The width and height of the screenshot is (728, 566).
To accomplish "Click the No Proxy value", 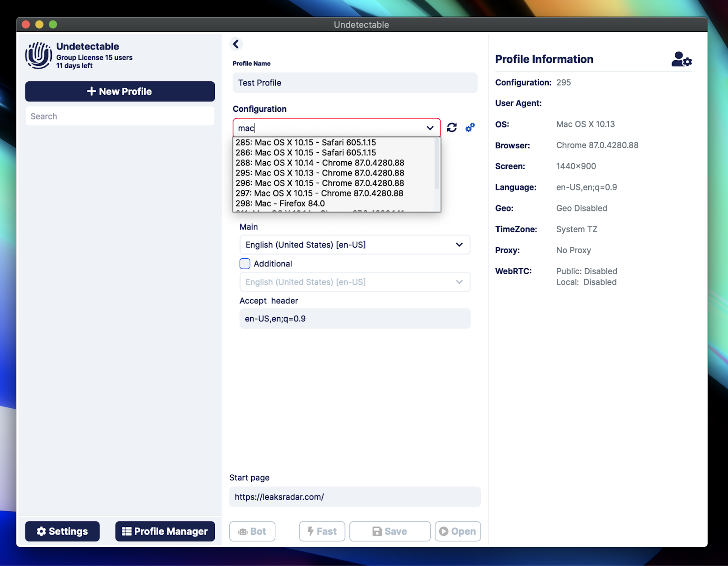I will pos(573,250).
